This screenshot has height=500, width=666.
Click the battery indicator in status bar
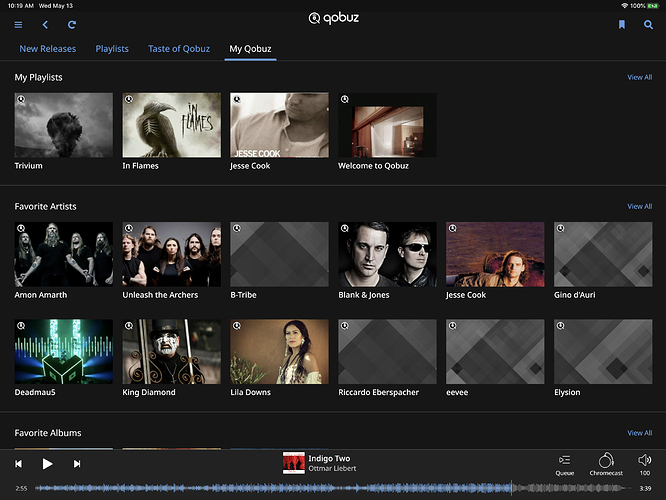click(x=652, y=6)
